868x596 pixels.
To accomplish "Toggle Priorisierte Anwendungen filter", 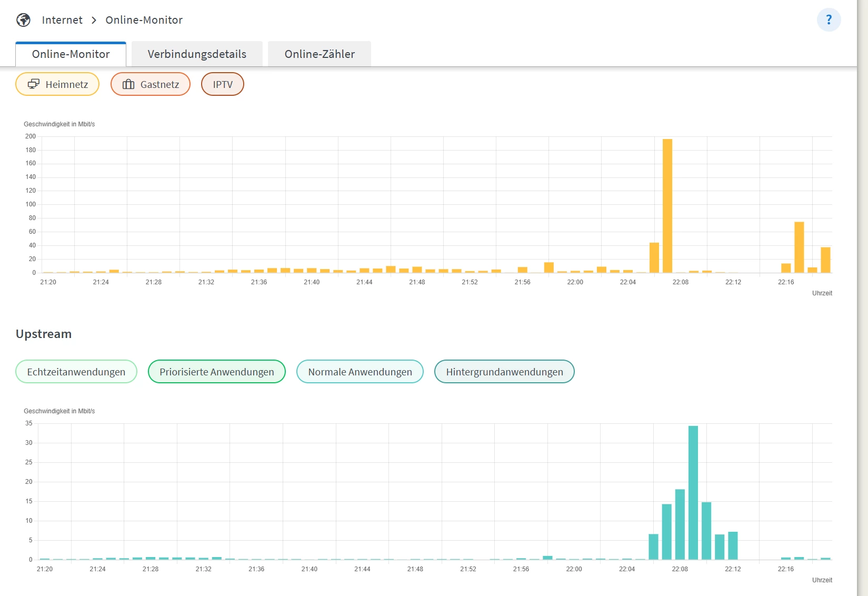I will [217, 372].
